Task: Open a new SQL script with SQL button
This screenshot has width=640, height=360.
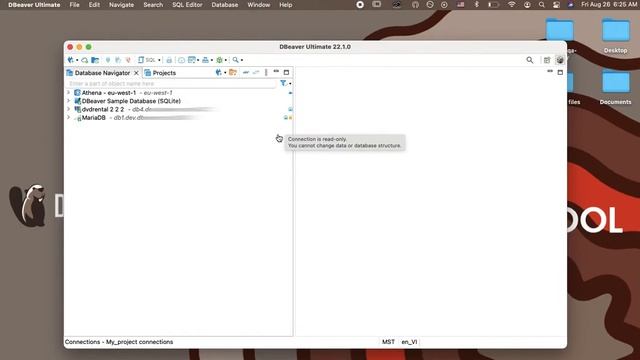Action: [147, 60]
